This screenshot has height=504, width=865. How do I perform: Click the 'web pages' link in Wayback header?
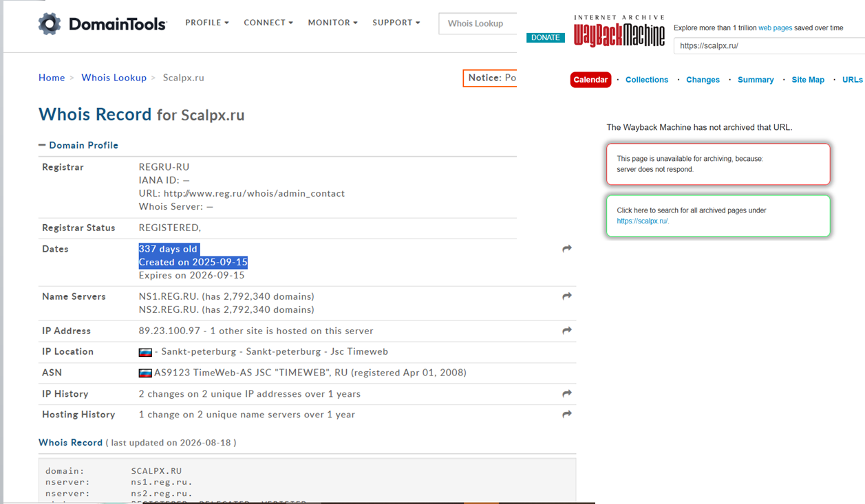775,28
